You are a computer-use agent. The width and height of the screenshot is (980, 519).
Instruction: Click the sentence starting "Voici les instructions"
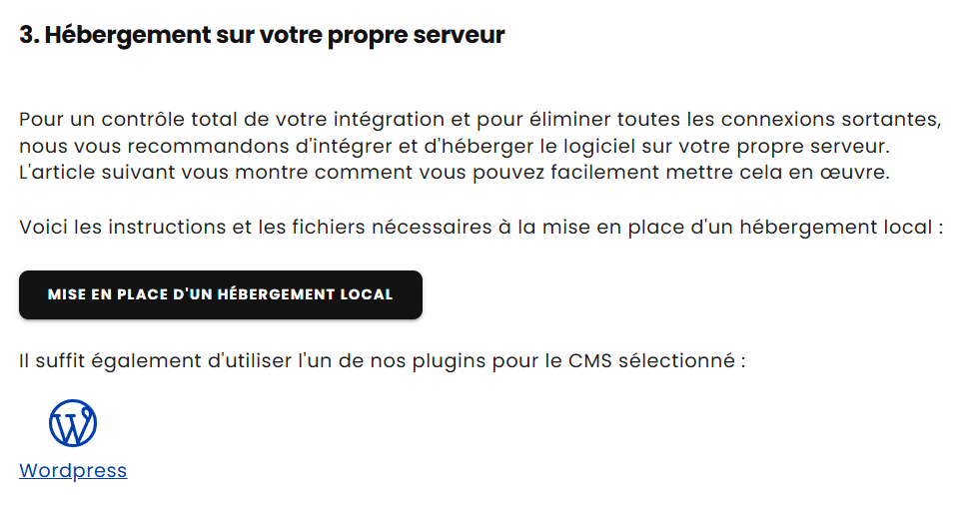[x=481, y=227]
